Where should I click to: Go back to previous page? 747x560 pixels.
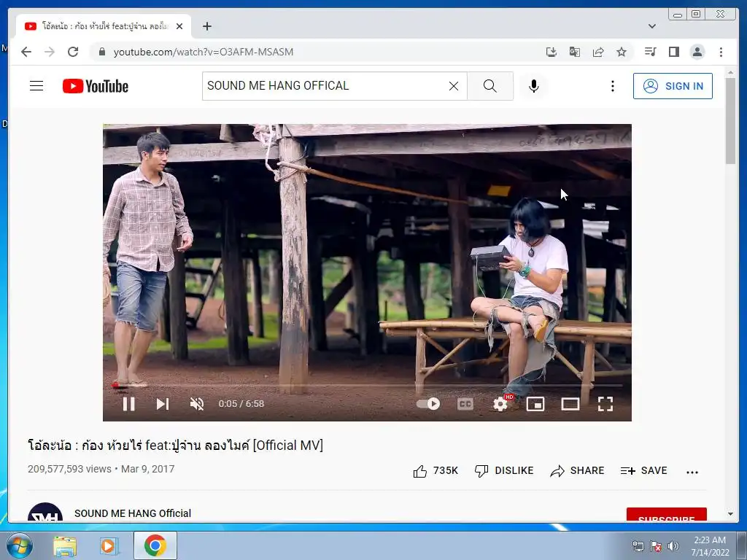pyautogui.click(x=26, y=52)
